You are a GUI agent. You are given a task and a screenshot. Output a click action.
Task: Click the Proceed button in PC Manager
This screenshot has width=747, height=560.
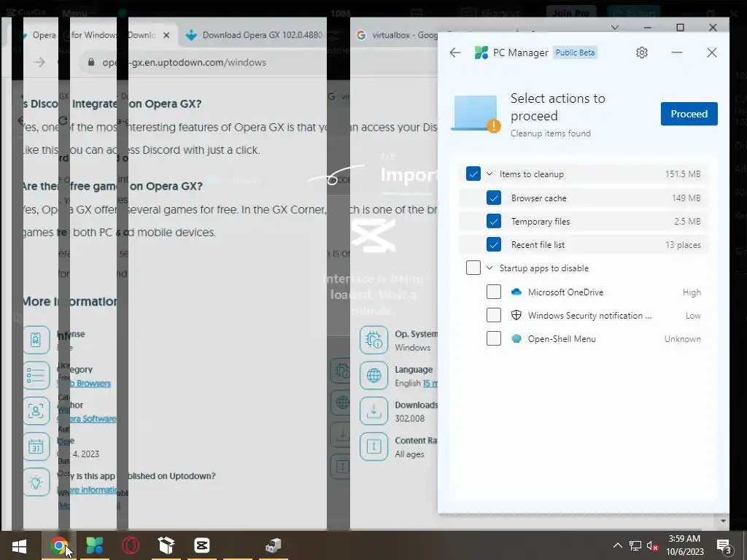click(x=689, y=114)
